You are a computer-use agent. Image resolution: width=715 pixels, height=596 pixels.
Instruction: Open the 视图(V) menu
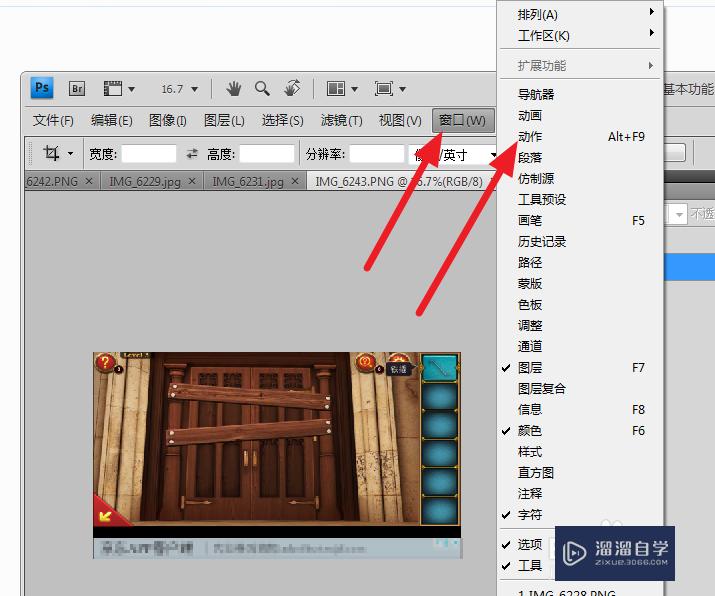click(400, 120)
